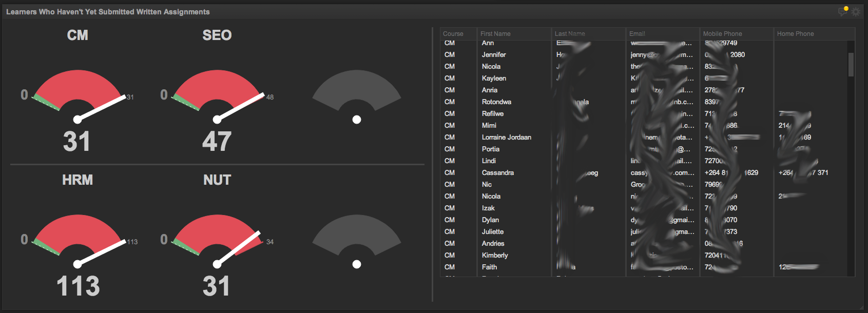
Task: Click the table's vertical scrollbar thumb
Action: click(x=851, y=65)
